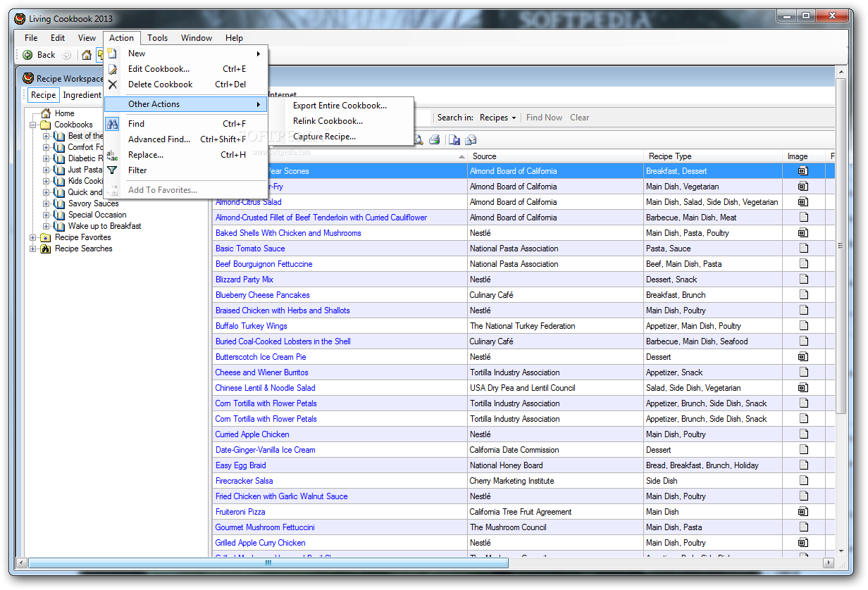
Task: Click the X Delete Cookbook icon
Action: click(112, 84)
